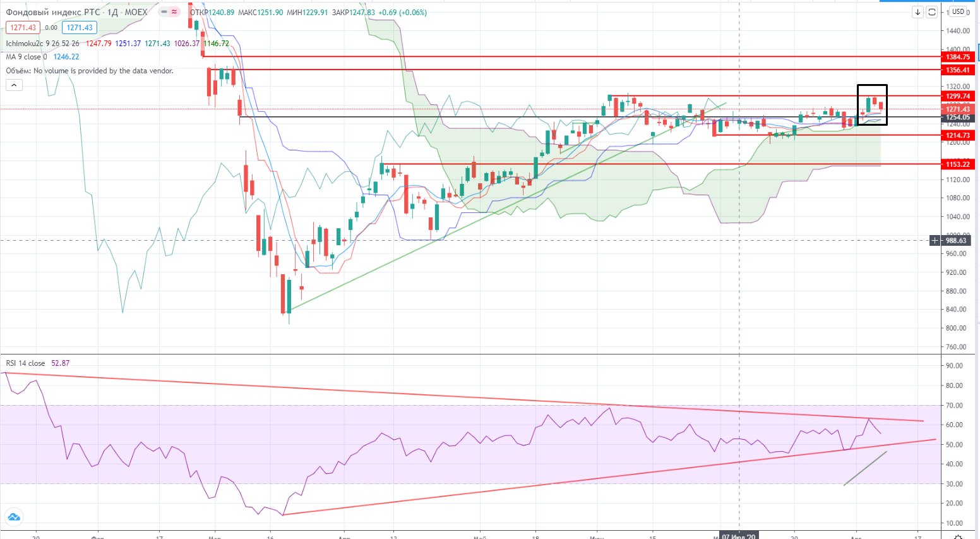Toggle the fullscreen square icon near USD
The image size is (980, 539).
point(931,12)
